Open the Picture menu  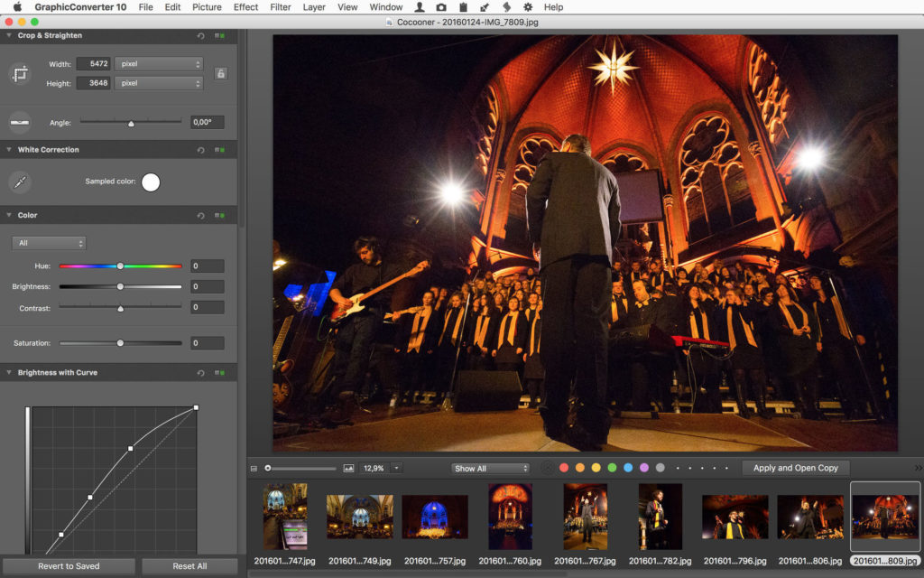(x=207, y=7)
